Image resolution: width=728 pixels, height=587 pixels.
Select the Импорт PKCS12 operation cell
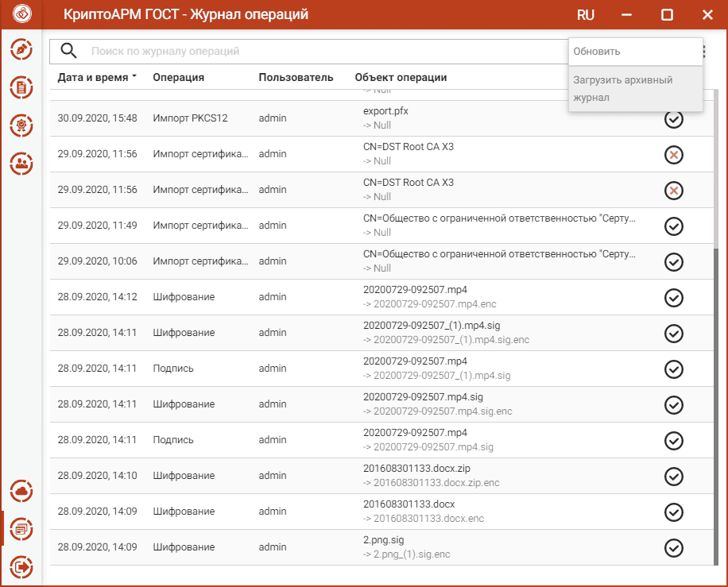pos(191,118)
